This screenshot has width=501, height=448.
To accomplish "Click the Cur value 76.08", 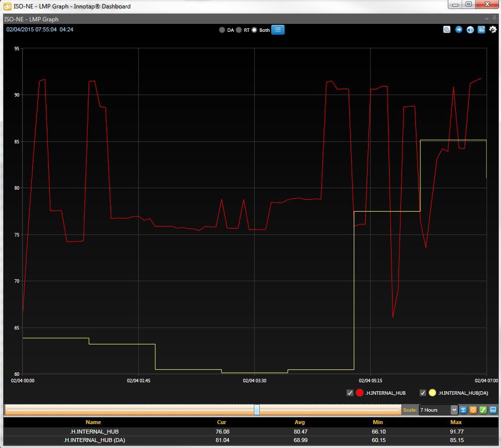I will point(222,432).
